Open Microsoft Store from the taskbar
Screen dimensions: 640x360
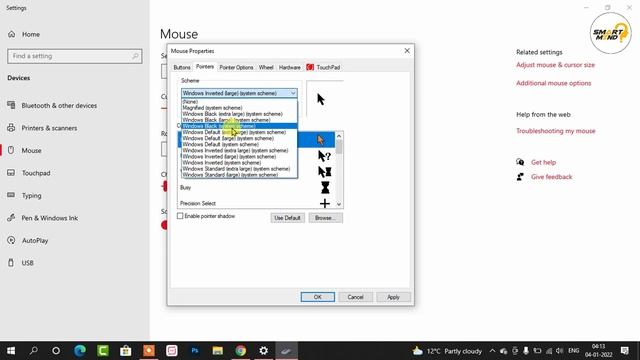pyautogui.click(x=126, y=351)
